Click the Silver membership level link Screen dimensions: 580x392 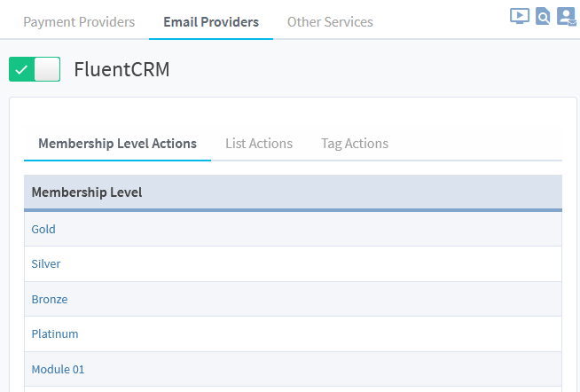[x=46, y=263]
